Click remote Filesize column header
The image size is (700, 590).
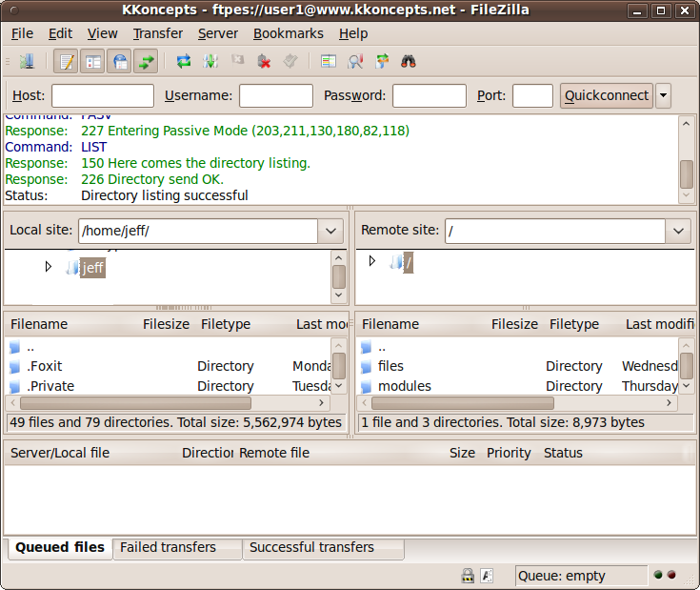point(514,324)
